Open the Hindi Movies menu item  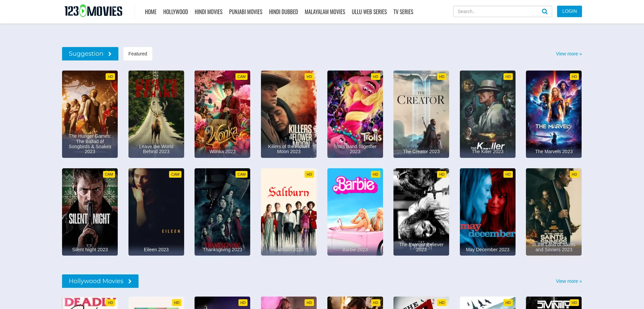tap(208, 12)
